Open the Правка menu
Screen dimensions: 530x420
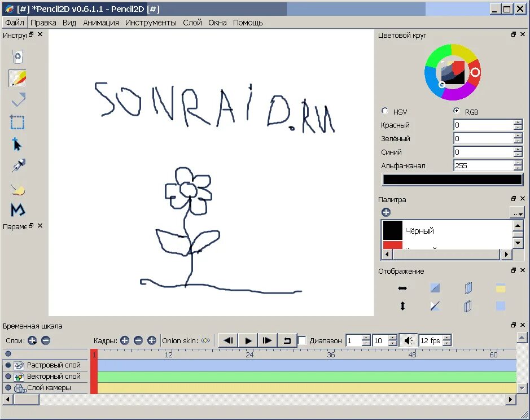click(x=43, y=23)
